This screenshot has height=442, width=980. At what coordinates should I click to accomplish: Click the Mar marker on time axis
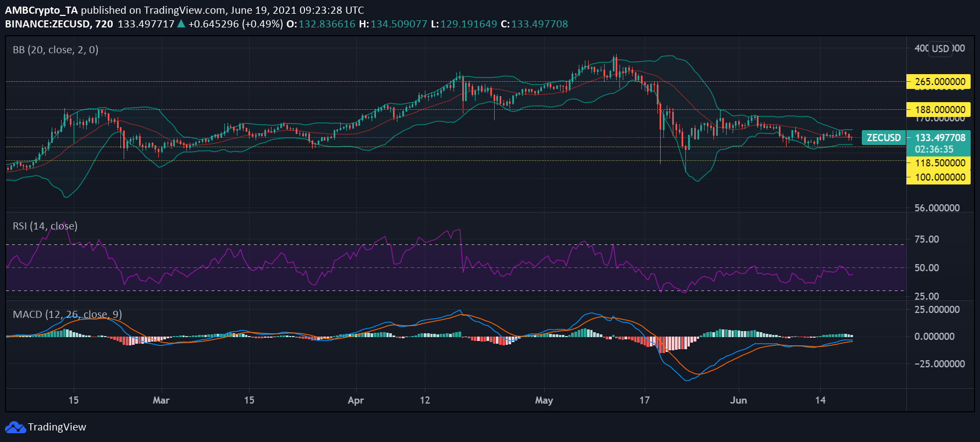161,400
